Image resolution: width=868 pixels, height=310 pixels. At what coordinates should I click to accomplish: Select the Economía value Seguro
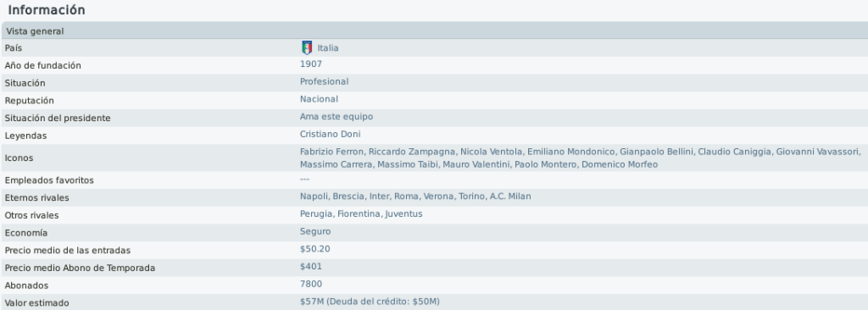(x=315, y=231)
